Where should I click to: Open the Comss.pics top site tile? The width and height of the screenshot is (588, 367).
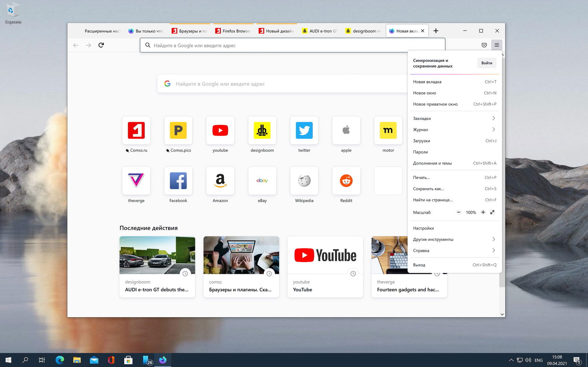point(178,130)
